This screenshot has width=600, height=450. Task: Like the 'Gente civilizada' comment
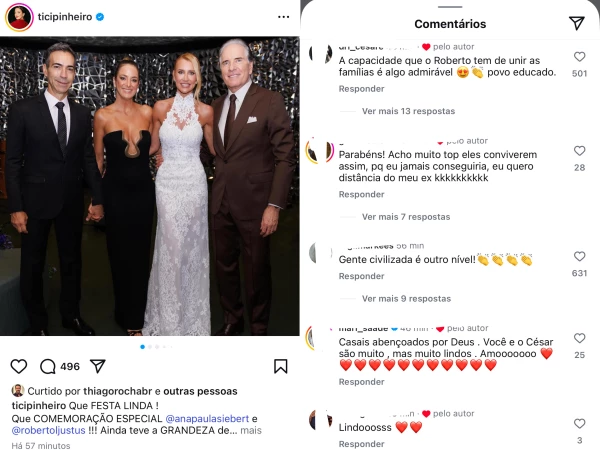[579, 257]
